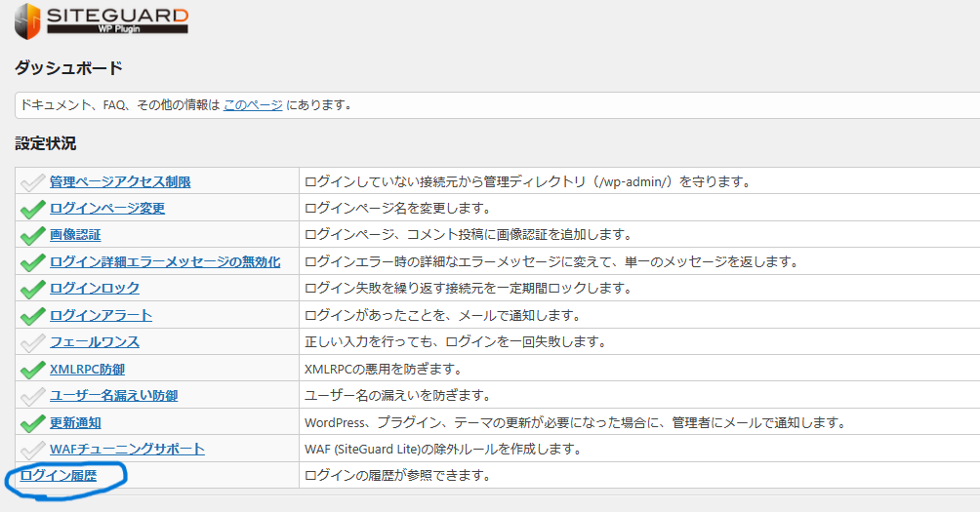The height and width of the screenshot is (512, 980).
Task: Click description mentioning /wp-admin/ directory protection
Action: point(527,181)
